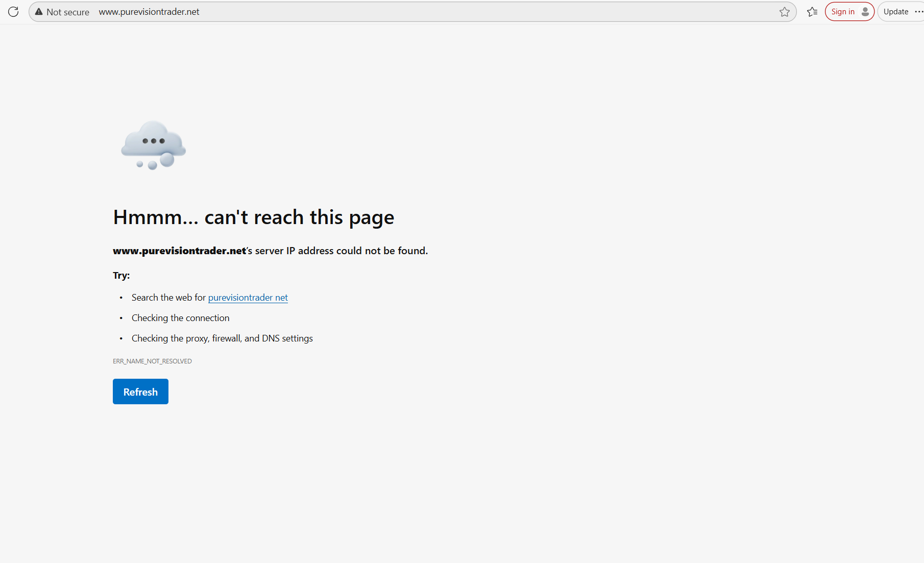Viewport: 924px width, 563px height.
Task: Click the 'Search the web for' text
Action: tap(168, 298)
